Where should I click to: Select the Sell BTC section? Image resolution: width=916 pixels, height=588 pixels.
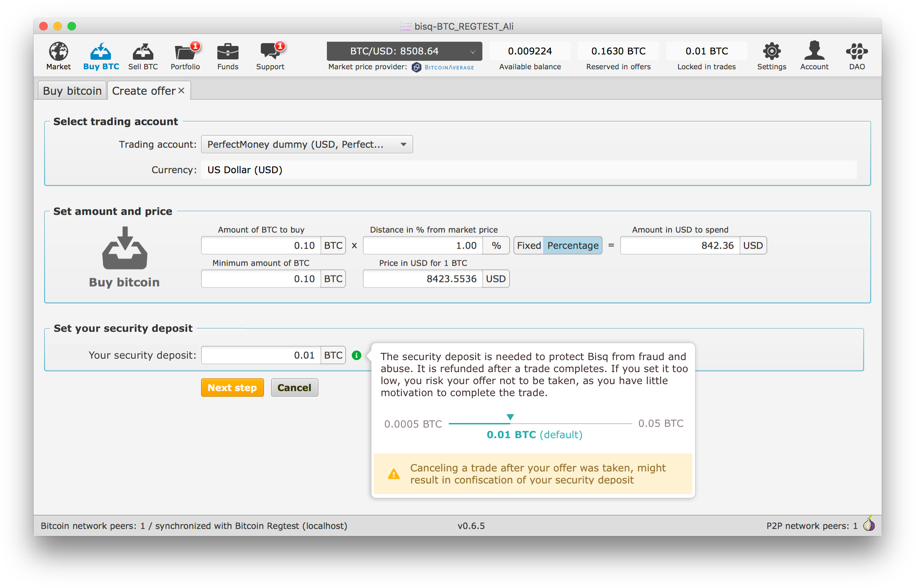[x=143, y=55]
